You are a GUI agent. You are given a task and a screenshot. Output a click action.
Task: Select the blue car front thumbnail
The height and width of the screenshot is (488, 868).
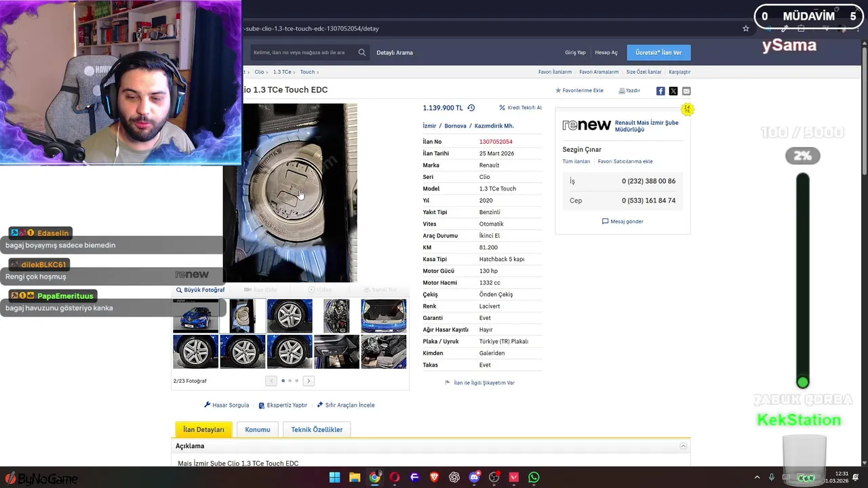tap(196, 316)
